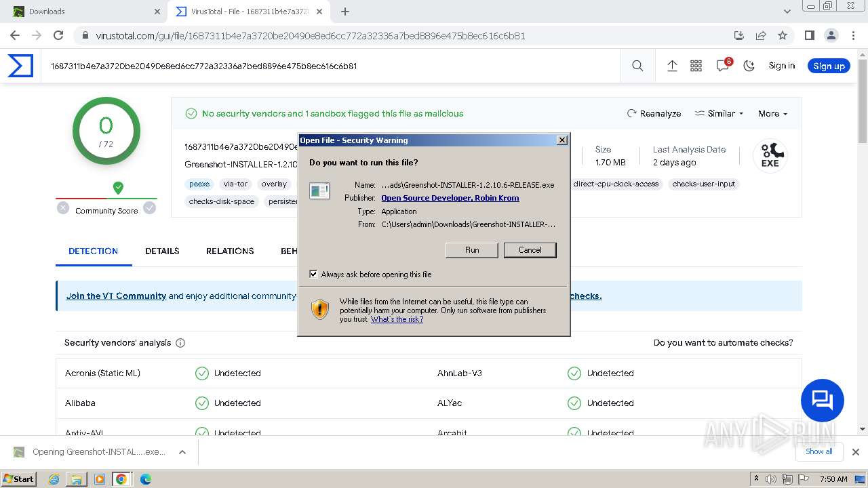Open the publisher link Robin Krom
The height and width of the screenshot is (488, 868).
450,198
